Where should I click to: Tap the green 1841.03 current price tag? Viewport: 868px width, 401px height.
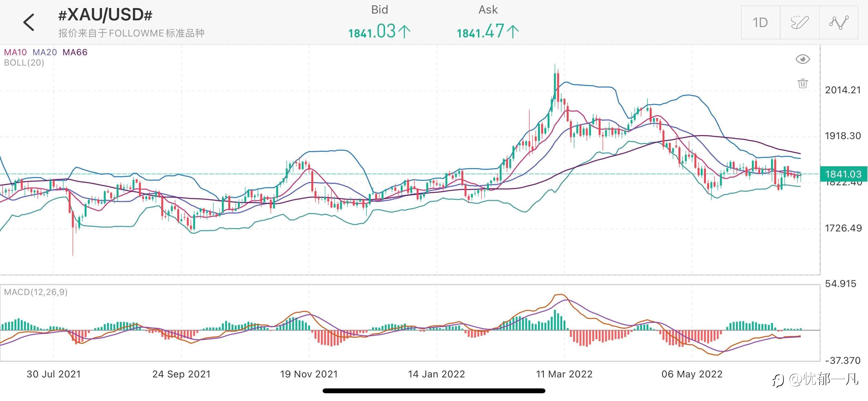[x=843, y=174]
